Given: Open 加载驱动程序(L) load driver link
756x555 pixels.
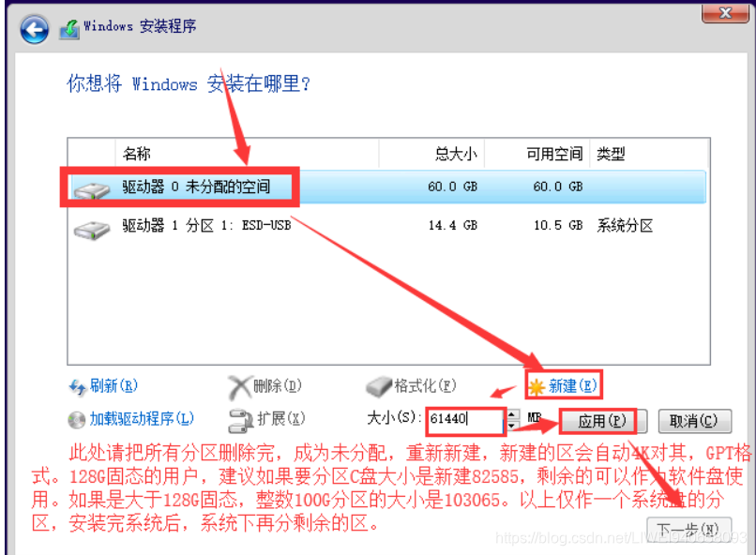Looking at the screenshot, I should [x=142, y=418].
